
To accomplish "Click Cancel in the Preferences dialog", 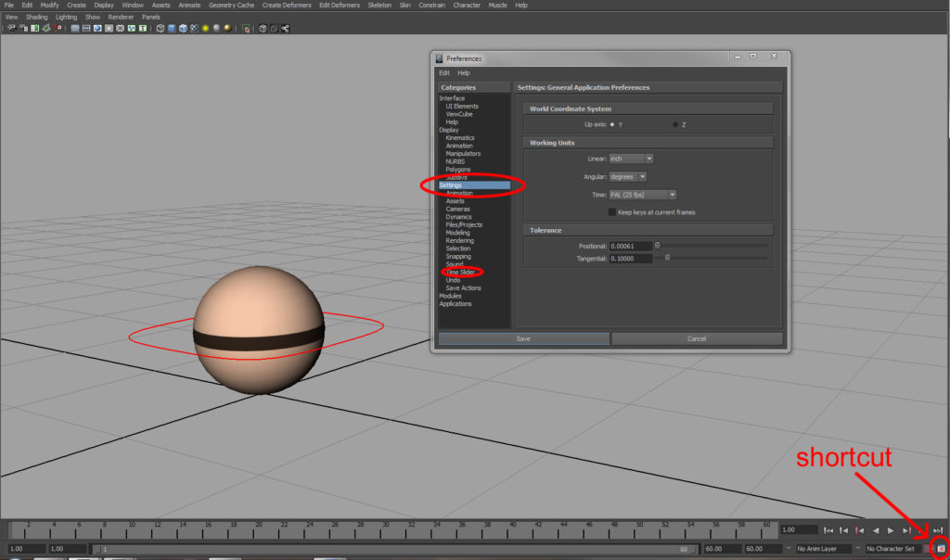I will 697,338.
